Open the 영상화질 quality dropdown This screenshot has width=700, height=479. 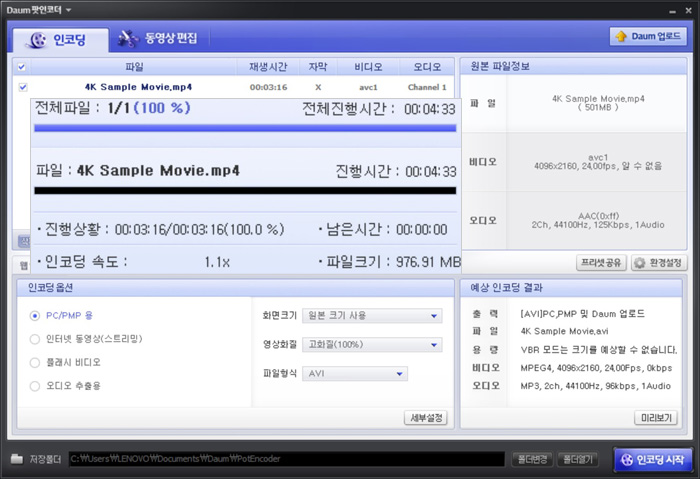[372, 345]
